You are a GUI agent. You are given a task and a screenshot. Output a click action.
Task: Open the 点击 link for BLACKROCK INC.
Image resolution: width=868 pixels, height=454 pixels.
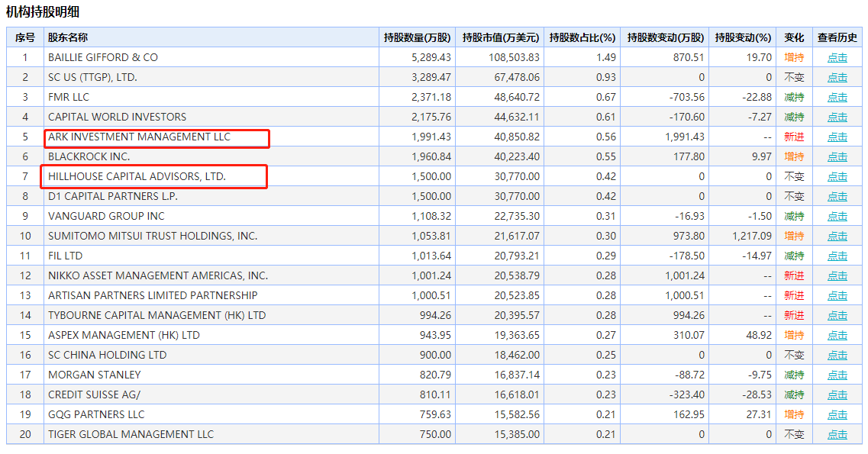[837, 157]
